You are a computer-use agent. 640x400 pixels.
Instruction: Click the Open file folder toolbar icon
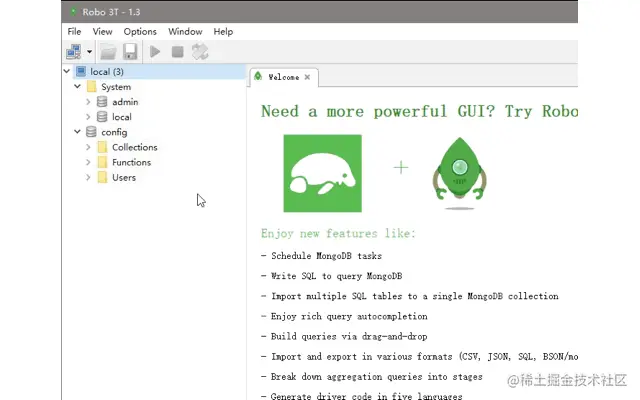[108, 52]
